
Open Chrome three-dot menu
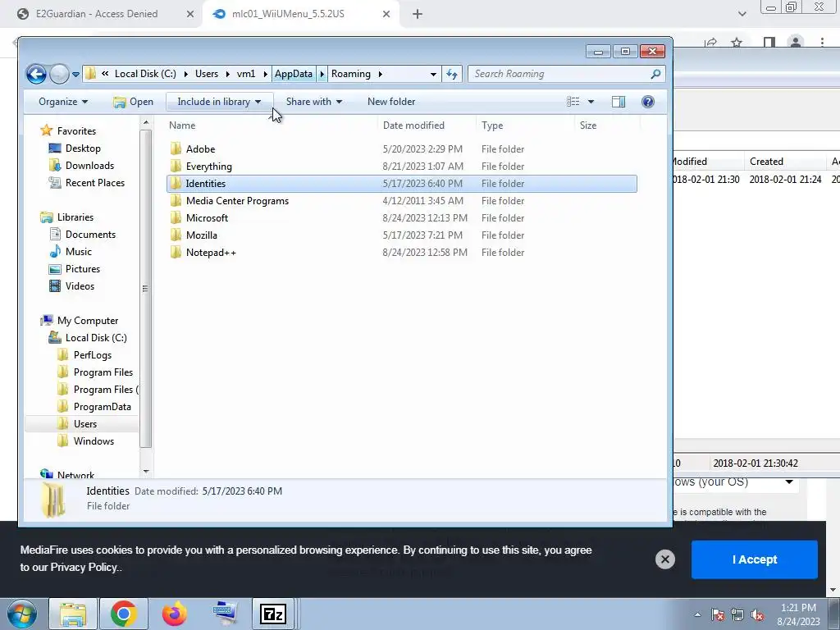click(822, 42)
